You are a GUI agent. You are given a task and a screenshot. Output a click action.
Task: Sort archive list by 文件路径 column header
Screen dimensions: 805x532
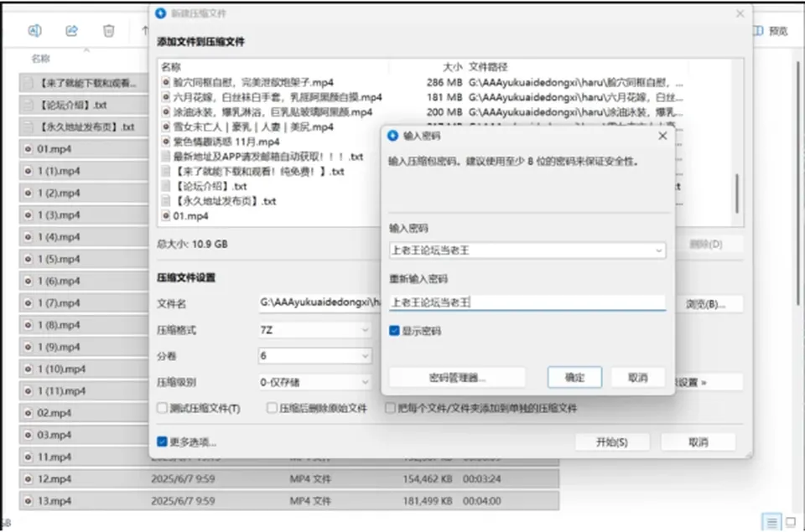(488, 67)
